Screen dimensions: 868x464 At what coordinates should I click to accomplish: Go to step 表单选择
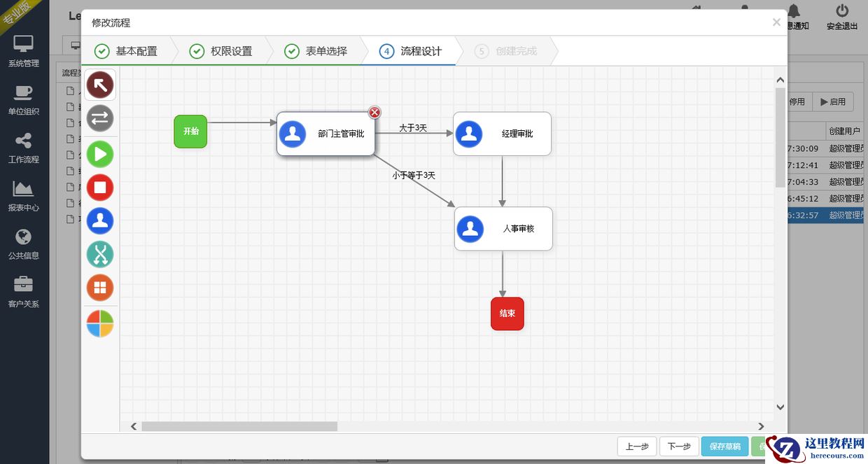[316, 51]
